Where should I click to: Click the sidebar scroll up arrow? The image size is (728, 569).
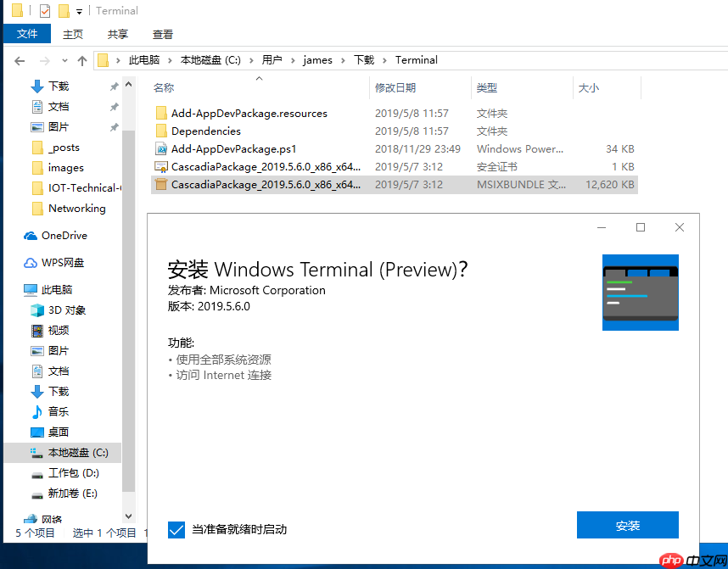click(x=129, y=84)
